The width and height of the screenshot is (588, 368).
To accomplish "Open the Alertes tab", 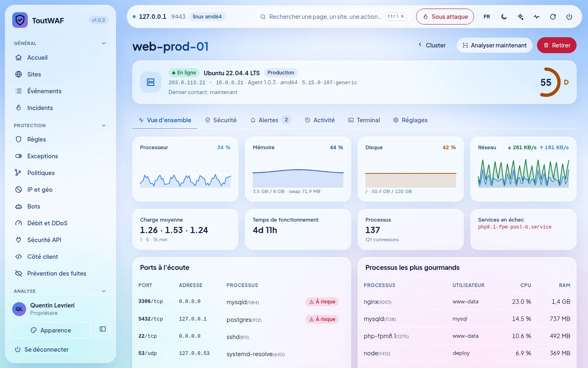I will [270, 120].
